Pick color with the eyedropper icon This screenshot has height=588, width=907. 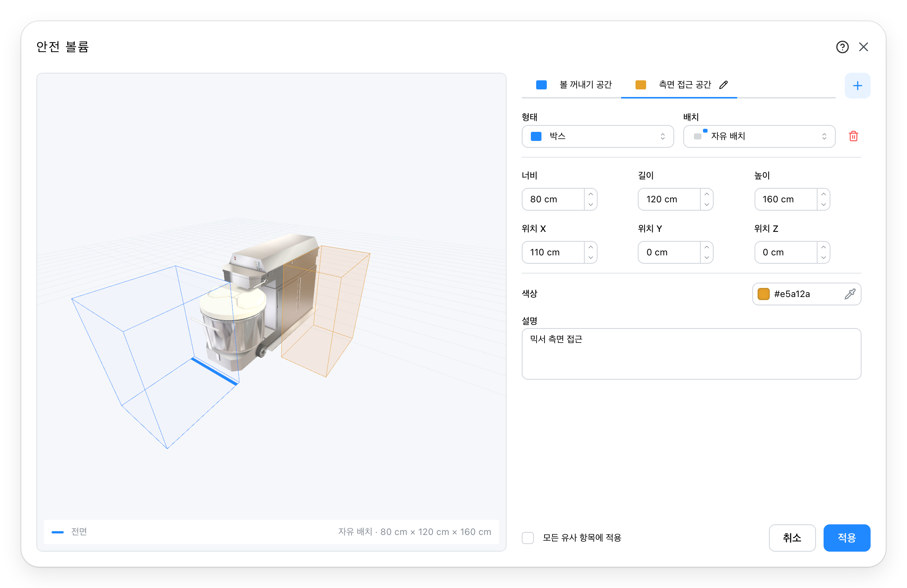tap(850, 294)
